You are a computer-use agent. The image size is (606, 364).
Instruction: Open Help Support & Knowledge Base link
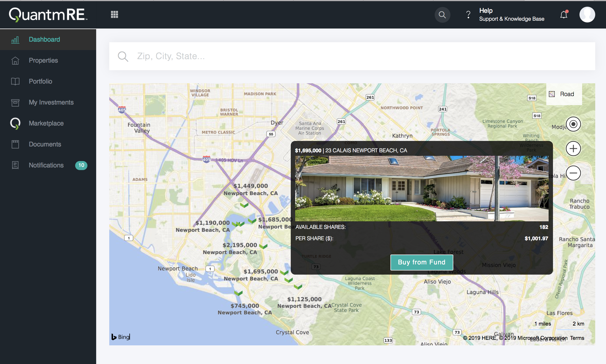tap(512, 15)
